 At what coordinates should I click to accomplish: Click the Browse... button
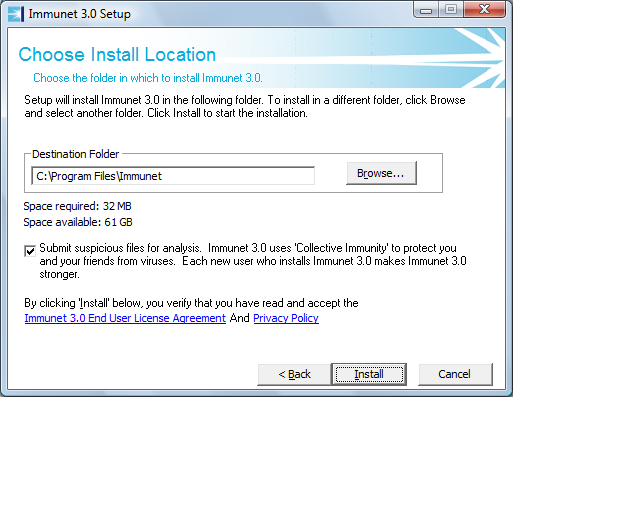381,173
